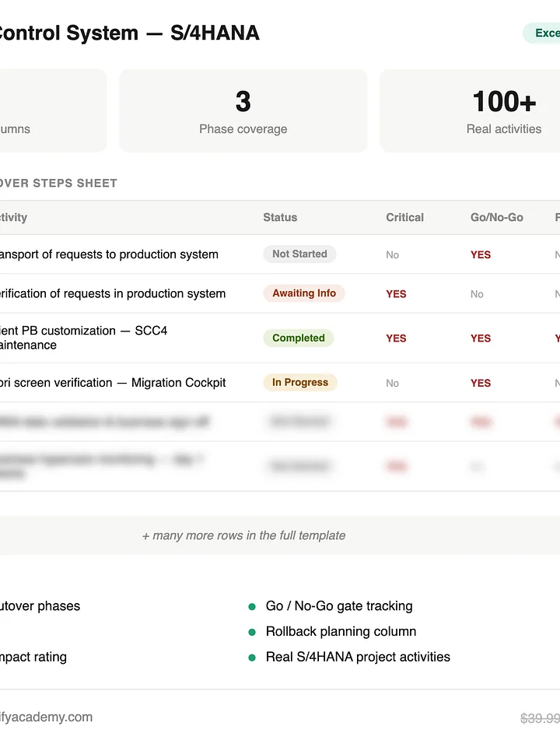Click the 'Completed' status badge
The width and height of the screenshot is (560, 747).
[298, 338]
